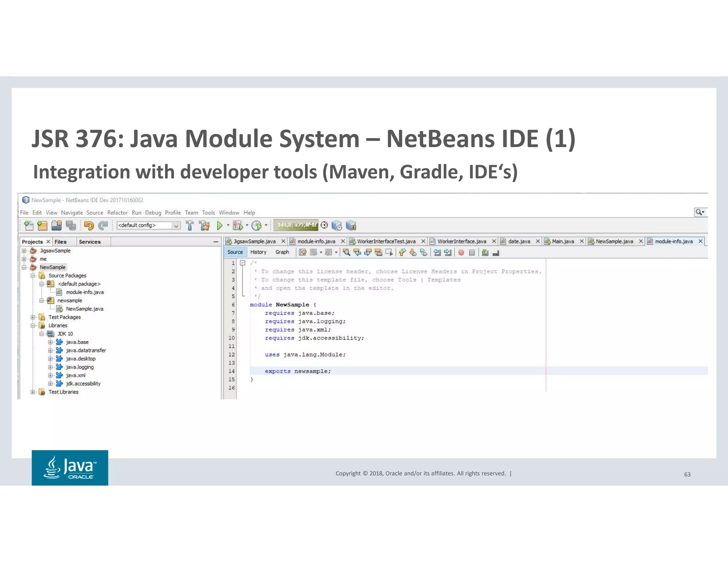Click the Profile Project clock icon

(x=256, y=225)
